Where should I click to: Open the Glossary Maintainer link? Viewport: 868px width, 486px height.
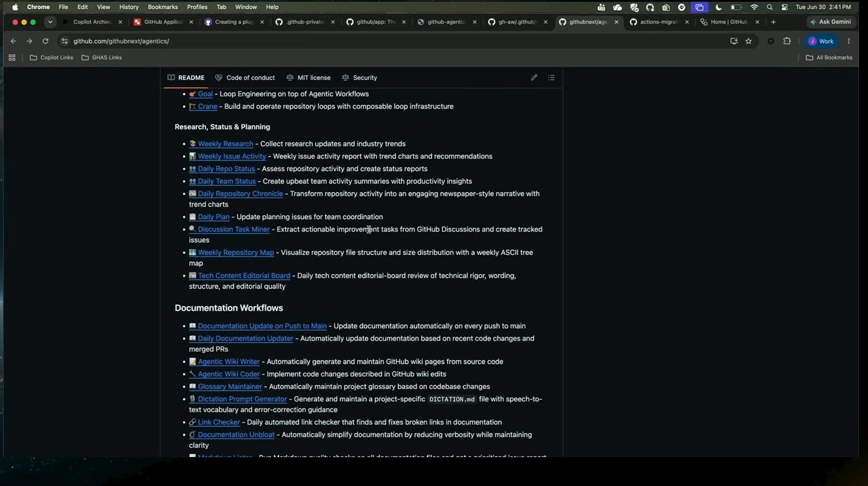tap(230, 387)
